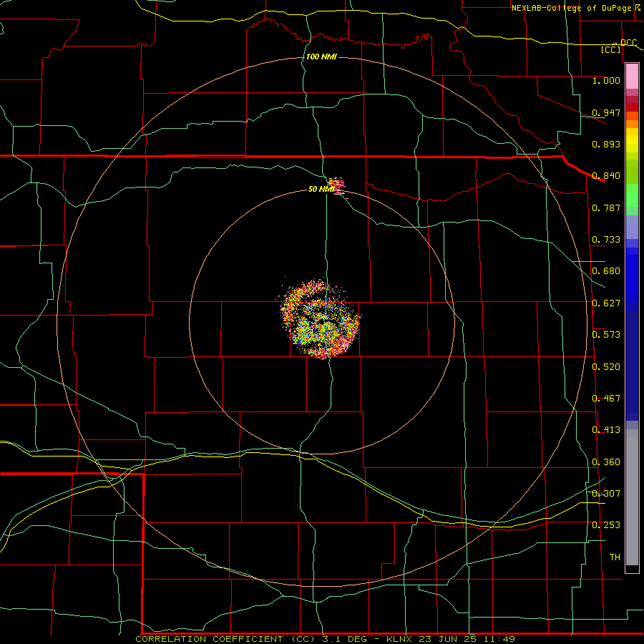Click the 0.947 scale value

tap(606, 112)
